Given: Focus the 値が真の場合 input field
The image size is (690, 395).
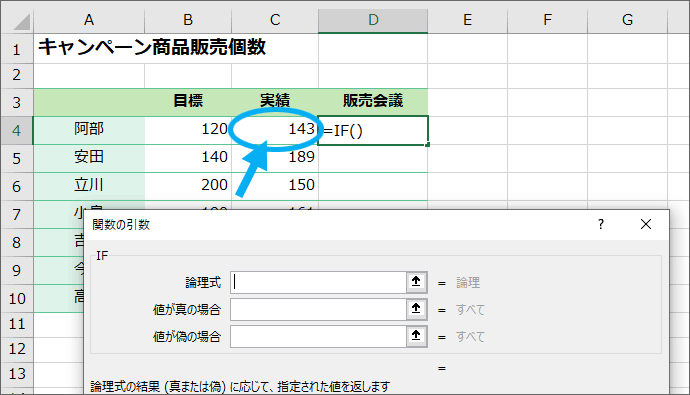Looking at the screenshot, I should coord(318,310).
